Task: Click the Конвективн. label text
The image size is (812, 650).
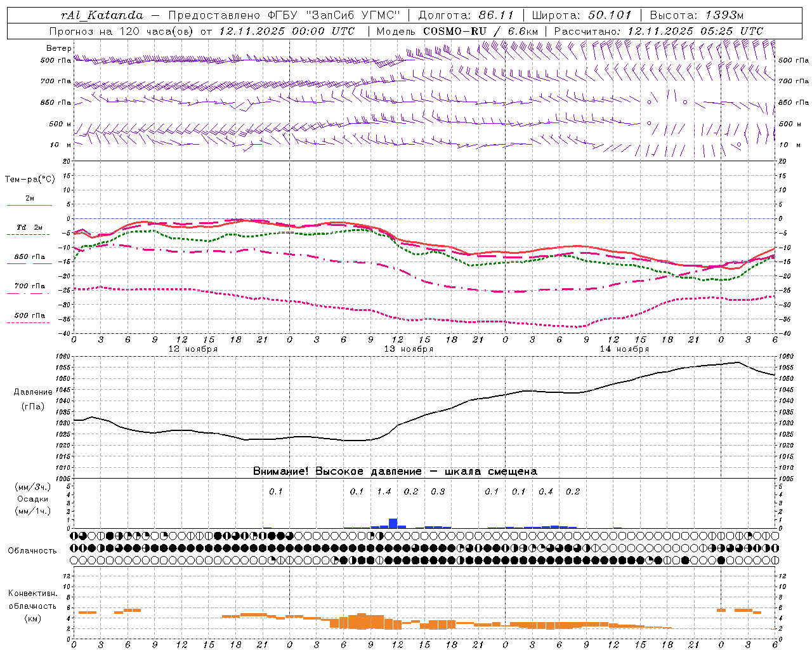Action: pyautogui.click(x=32, y=594)
